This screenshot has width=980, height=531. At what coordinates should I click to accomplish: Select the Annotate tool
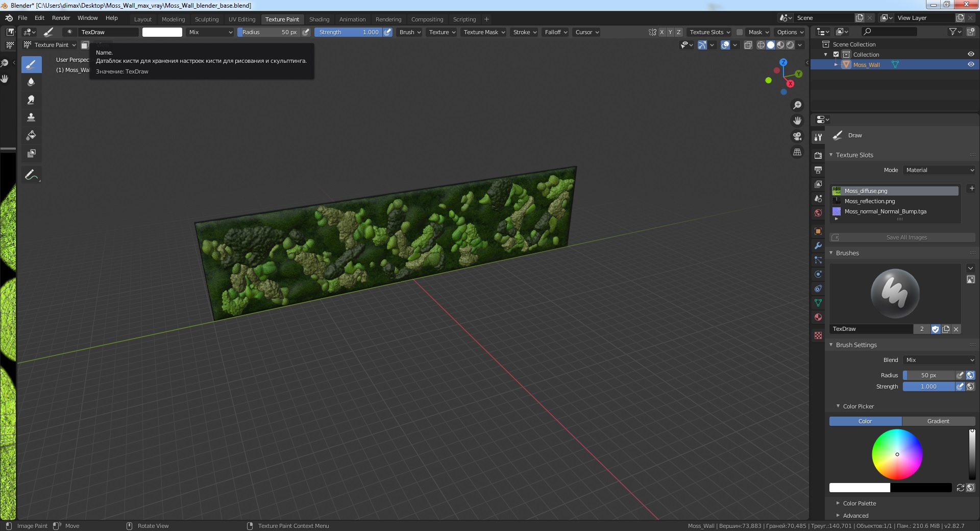tap(31, 175)
